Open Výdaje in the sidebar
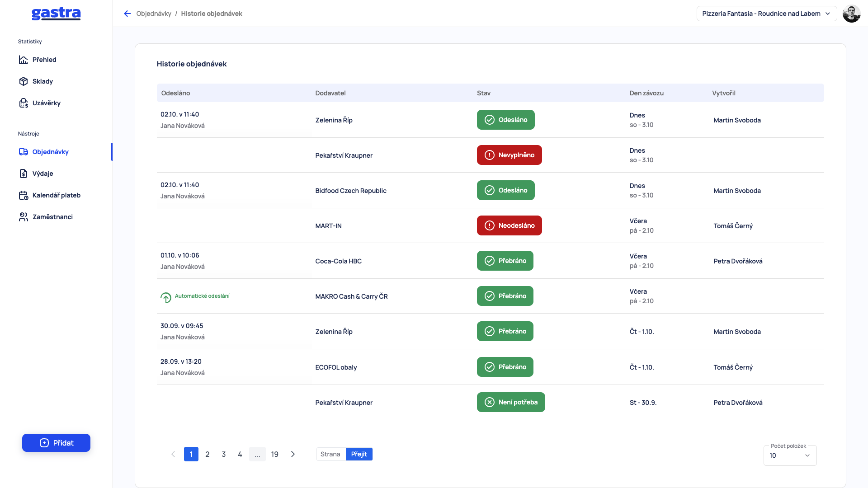This screenshot has height=488, width=868. (42, 174)
